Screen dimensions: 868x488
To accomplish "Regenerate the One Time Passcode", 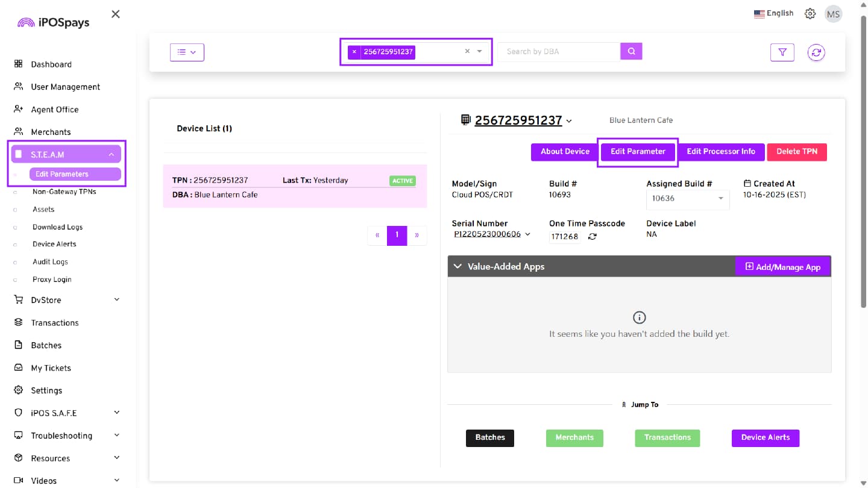I will pyautogui.click(x=593, y=237).
